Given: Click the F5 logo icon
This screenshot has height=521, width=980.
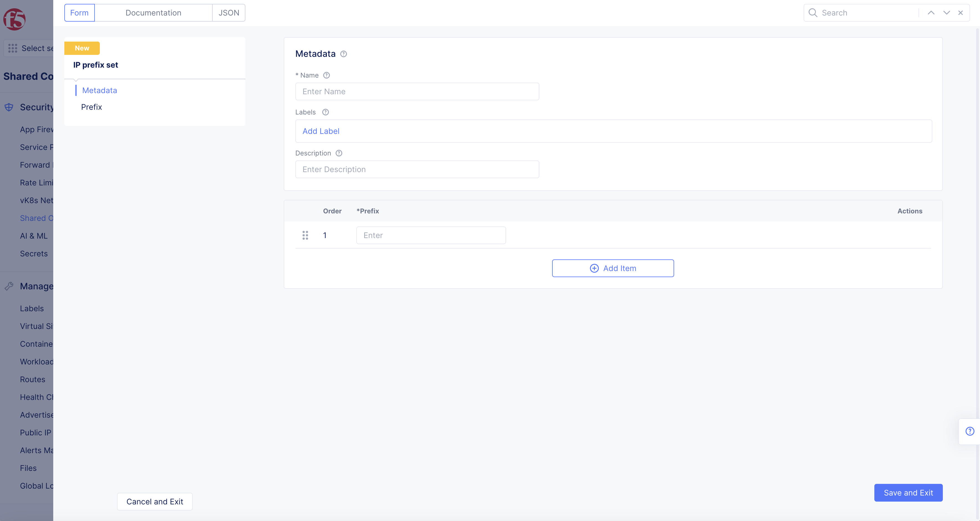Looking at the screenshot, I should click(x=14, y=19).
